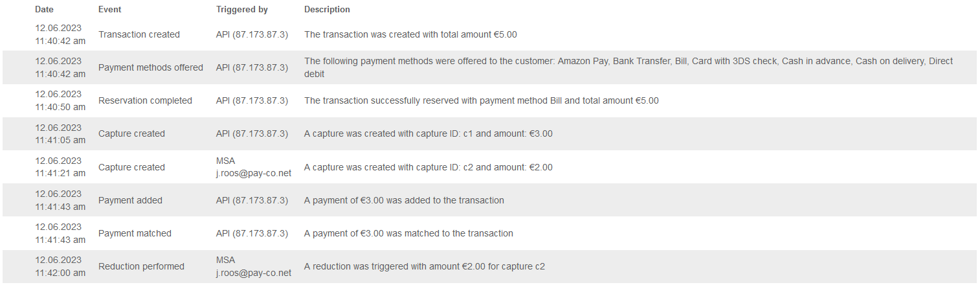Click the Description column header

click(327, 10)
